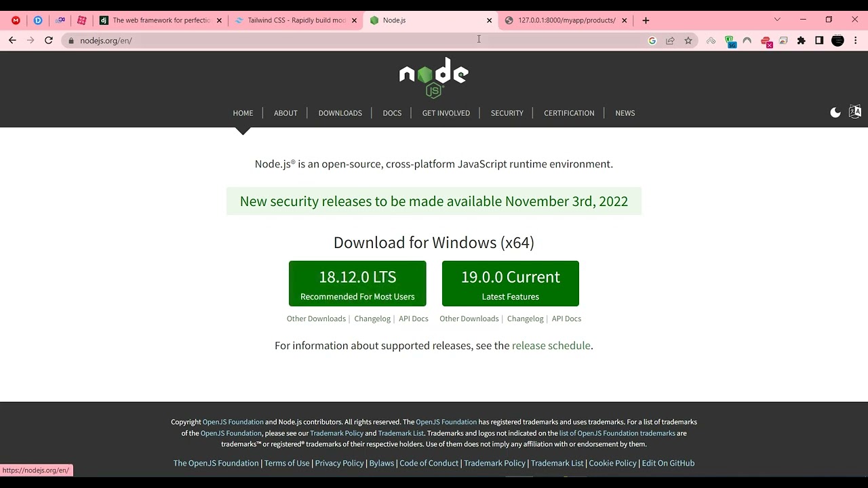
Task: Go back with the browser back arrow
Action: point(12,41)
